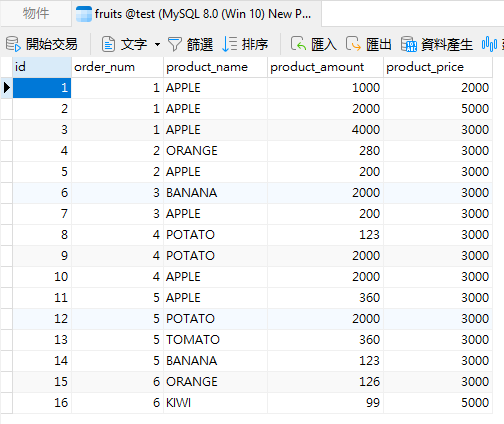Image resolution: width=504 pixels, height=424 pixels.
Task: Select POTATO cell in row id 8
Action: coord(215,235)
